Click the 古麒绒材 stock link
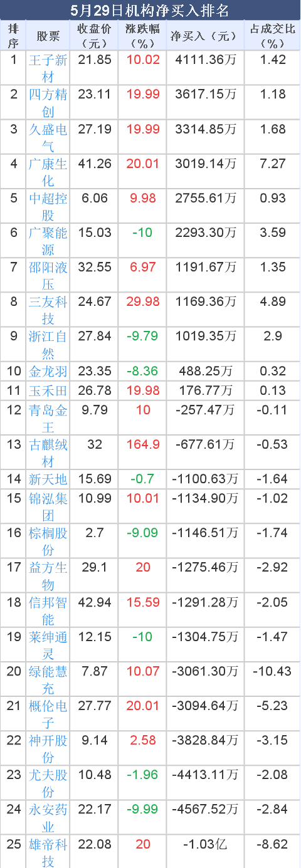This screenshot has height=868, width=301. click(48, 453)
